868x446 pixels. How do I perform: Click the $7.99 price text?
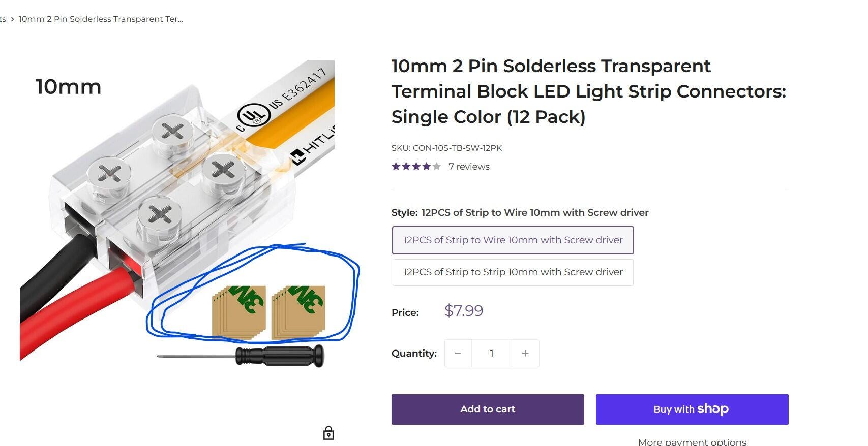pyautogui.click(x=463, y=310)
